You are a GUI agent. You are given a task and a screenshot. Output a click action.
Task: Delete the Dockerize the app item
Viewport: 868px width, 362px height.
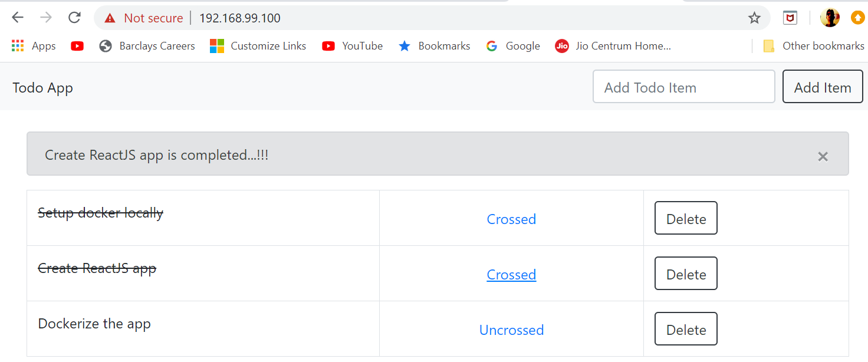(x=686, y=330)
